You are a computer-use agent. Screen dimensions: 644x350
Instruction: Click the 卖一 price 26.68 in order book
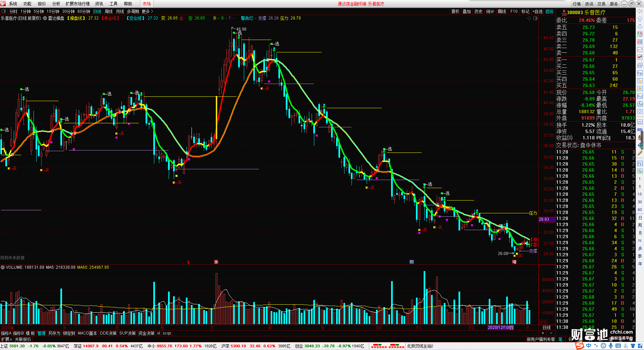click(588, 53)
